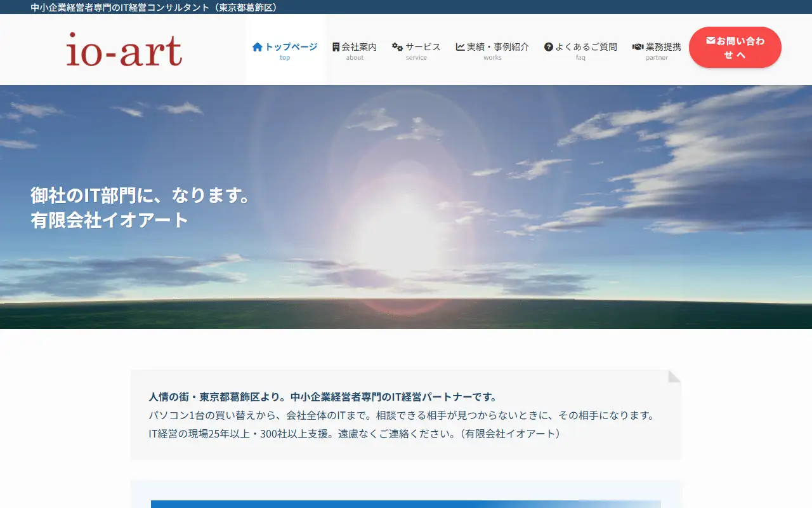Screen dimensions: 812x508
Task: Click the io-art logo
Action: click(x=124, y=50)
